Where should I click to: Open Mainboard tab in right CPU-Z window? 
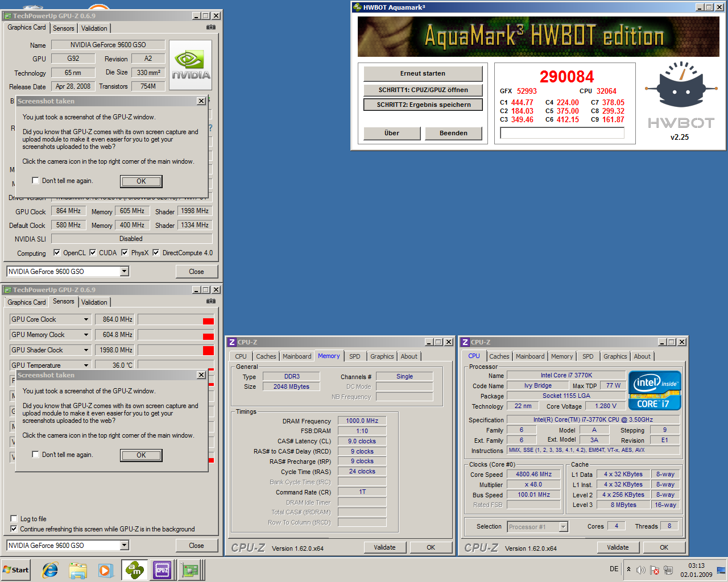pos(530,356)
